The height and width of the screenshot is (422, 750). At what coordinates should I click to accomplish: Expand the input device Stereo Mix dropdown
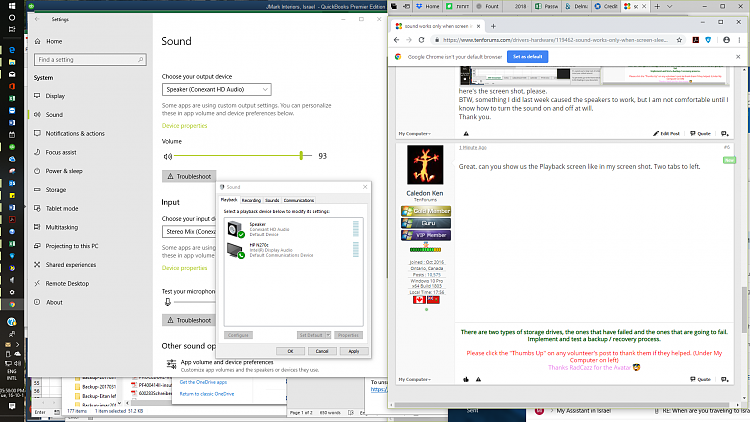pos(188,231)
